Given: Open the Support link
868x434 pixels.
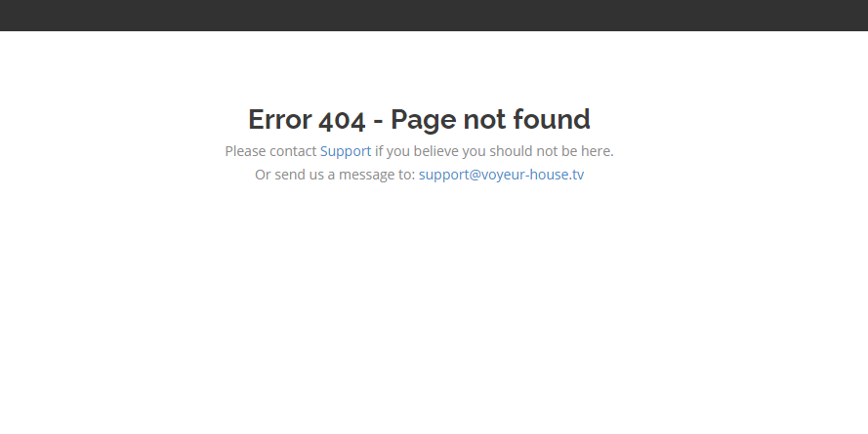Looking at the screenshot, I should point(346,151).
